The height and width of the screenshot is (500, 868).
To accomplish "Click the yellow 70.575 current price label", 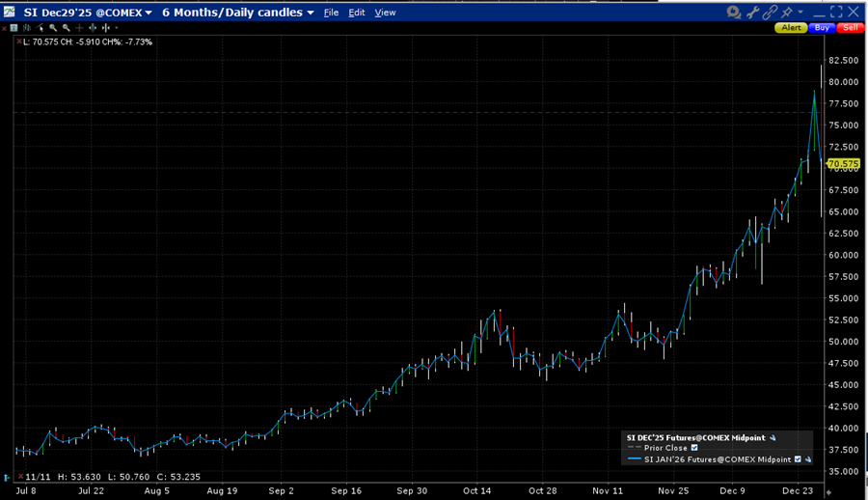I will point(843,163).
